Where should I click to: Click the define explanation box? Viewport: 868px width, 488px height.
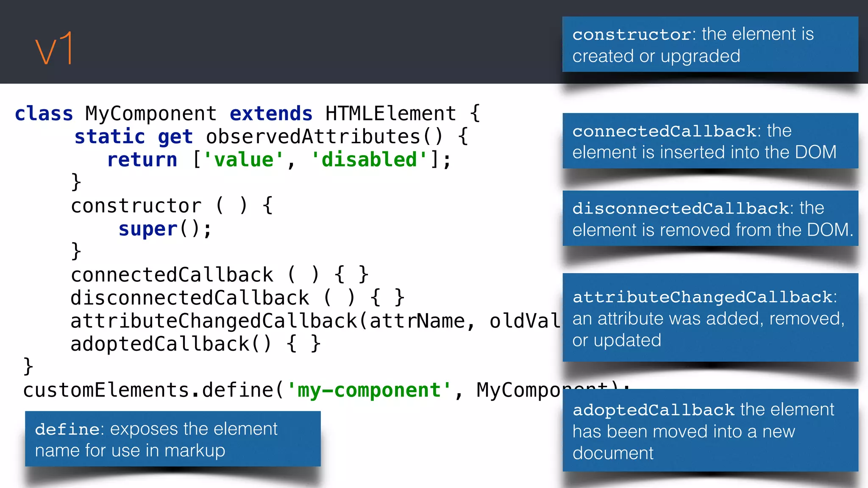click(x=172, y=439)
